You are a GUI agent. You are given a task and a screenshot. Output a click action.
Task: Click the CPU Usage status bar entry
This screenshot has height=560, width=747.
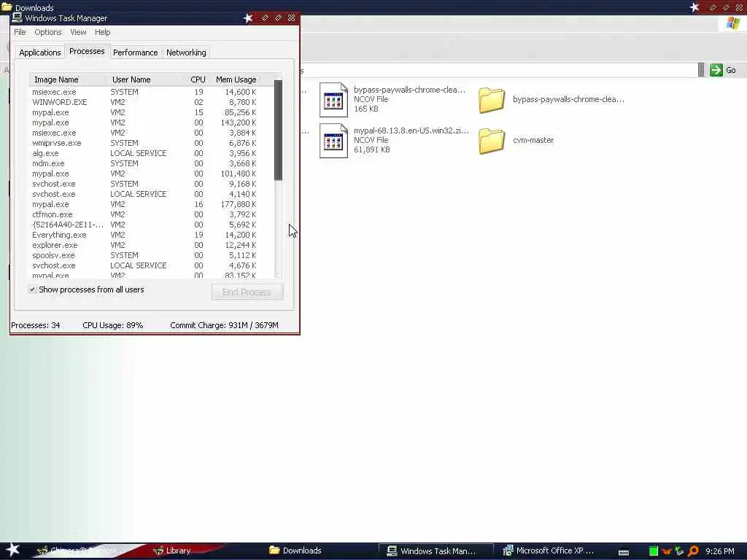(x=113, y=325)
